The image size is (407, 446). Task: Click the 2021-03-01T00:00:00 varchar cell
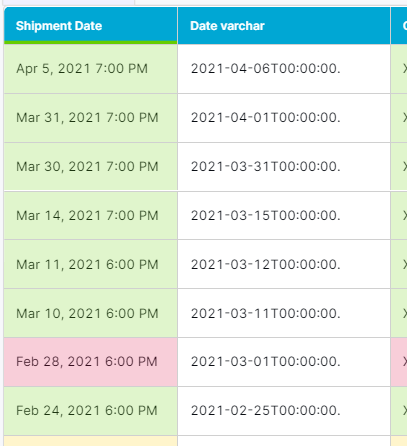[284, 362]
